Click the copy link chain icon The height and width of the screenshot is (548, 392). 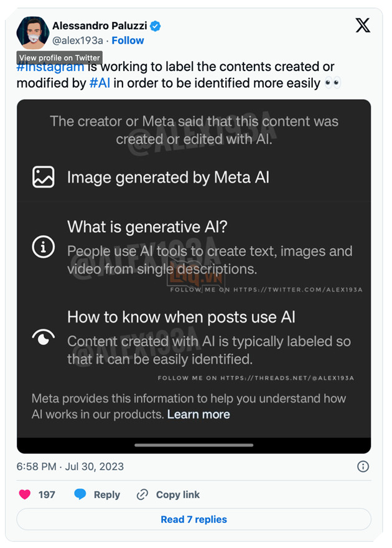(x=142, y=494)
